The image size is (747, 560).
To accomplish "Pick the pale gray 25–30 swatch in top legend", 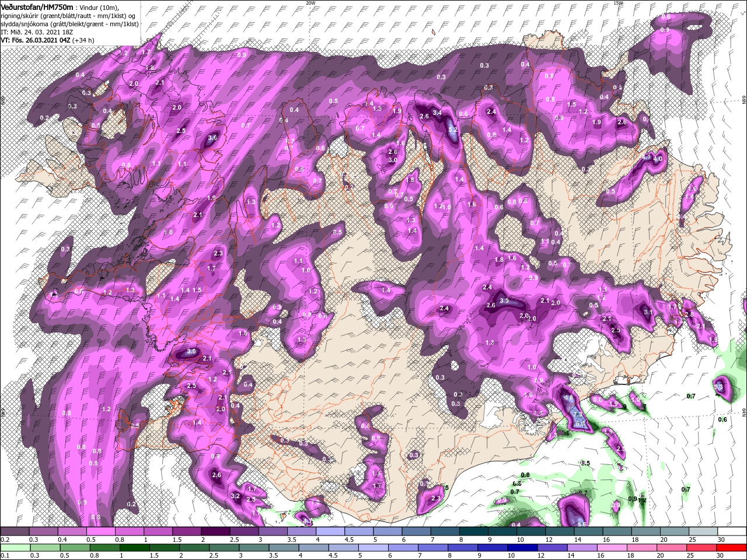I will [x=704, y=531].
